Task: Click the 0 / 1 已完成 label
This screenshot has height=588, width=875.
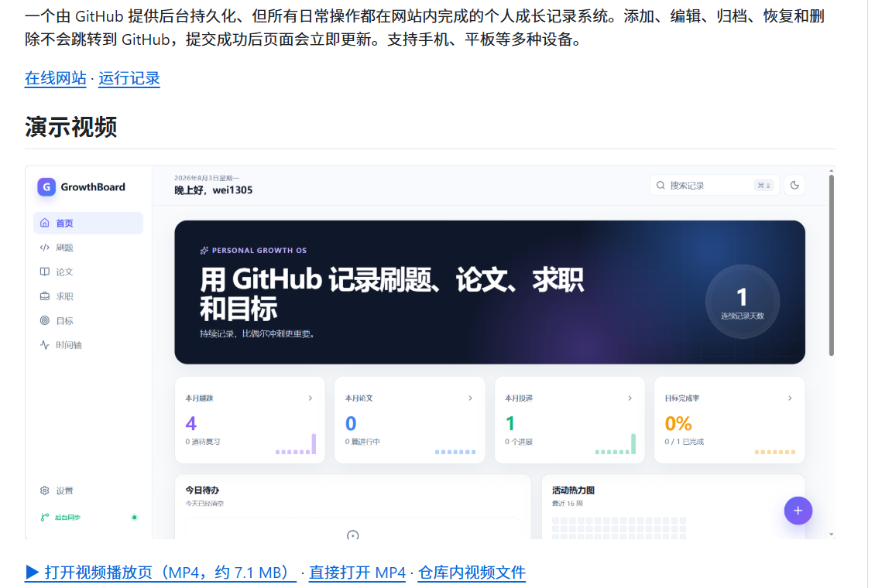Action: 685,442
